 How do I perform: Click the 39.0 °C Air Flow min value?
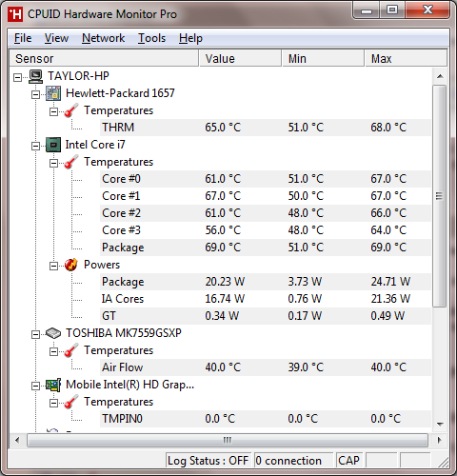(x=306, y=367)
